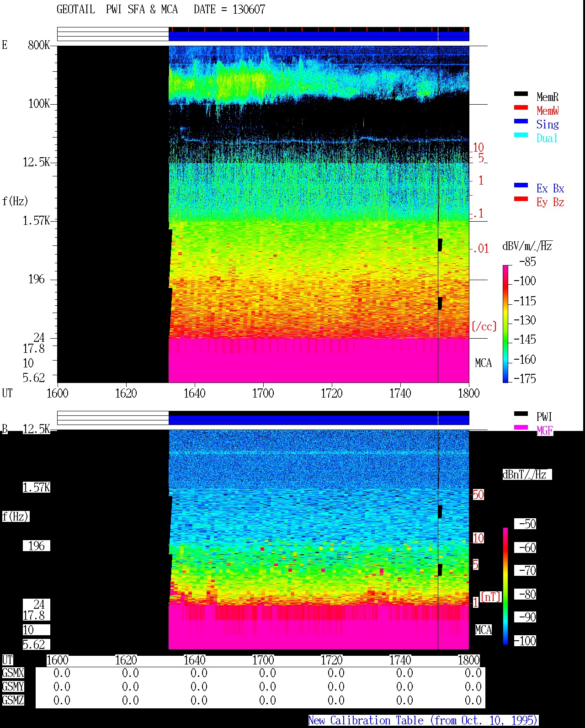Click the GSMX row label
The height and width of the screenshot is (728, 585).
pos(13,673)
